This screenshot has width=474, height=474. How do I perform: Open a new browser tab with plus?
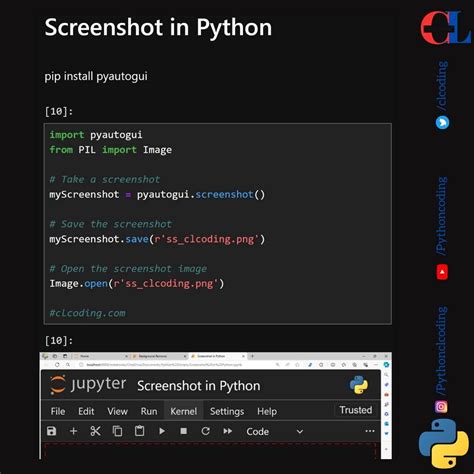tap(252, 356)
